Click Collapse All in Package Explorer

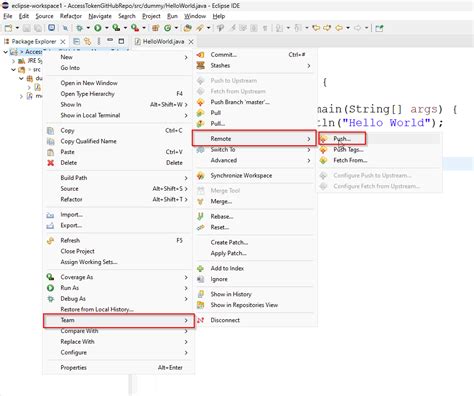tap(76, 41)
